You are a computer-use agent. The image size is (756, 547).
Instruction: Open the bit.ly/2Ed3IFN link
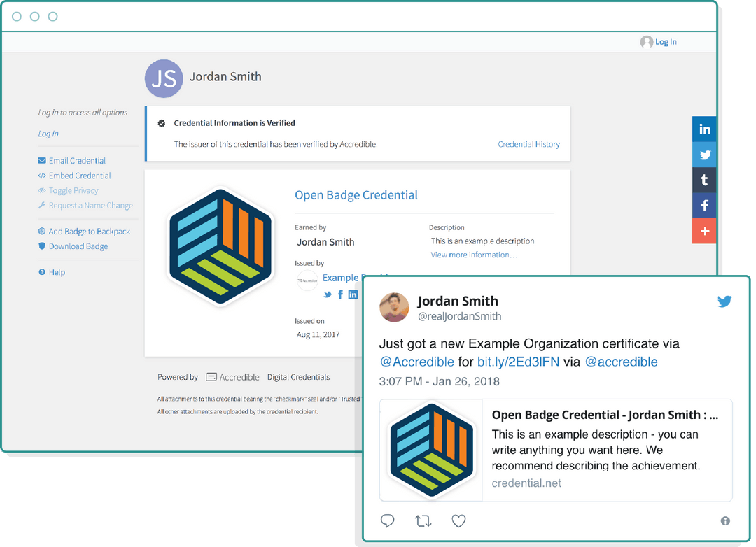coord(518,362)
